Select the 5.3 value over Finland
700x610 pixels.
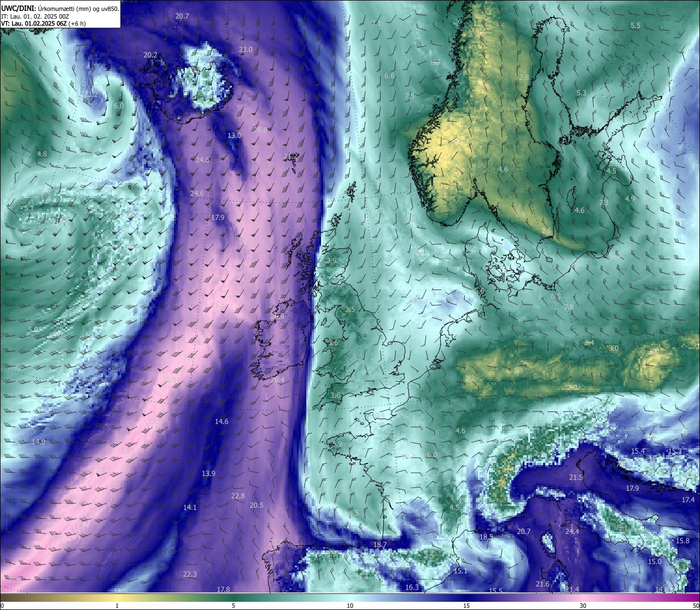click(581, 92)
